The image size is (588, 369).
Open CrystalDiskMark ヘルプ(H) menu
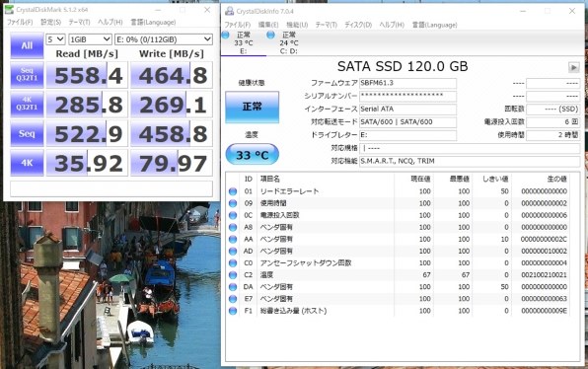tap(110, 22)
